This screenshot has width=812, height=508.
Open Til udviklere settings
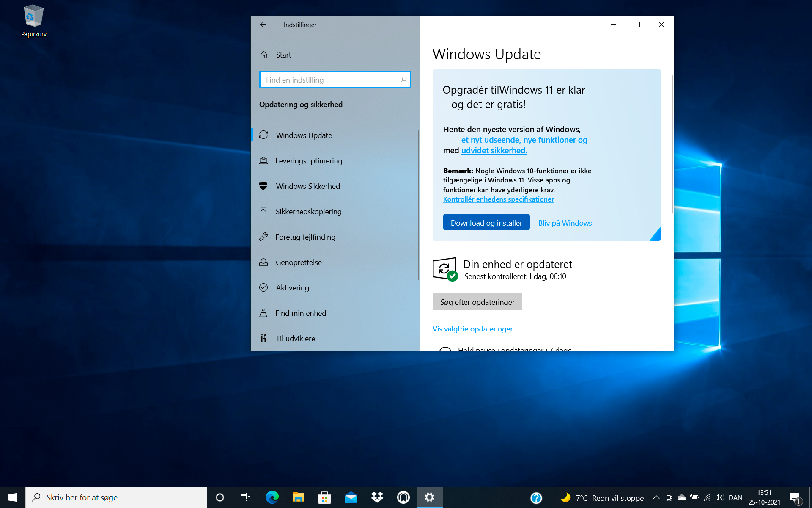click(335, 338)
